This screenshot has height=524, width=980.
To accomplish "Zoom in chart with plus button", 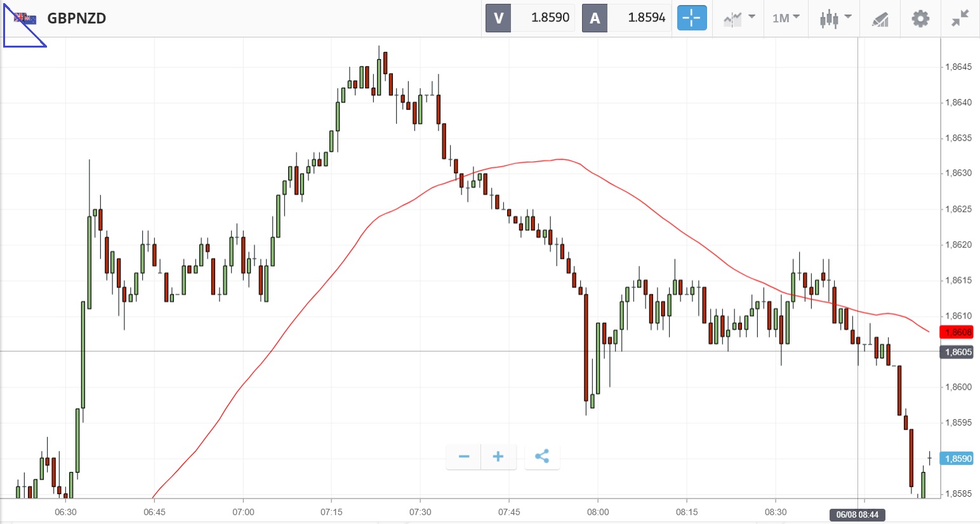I will pyautogui.click(x=498, y=456).
